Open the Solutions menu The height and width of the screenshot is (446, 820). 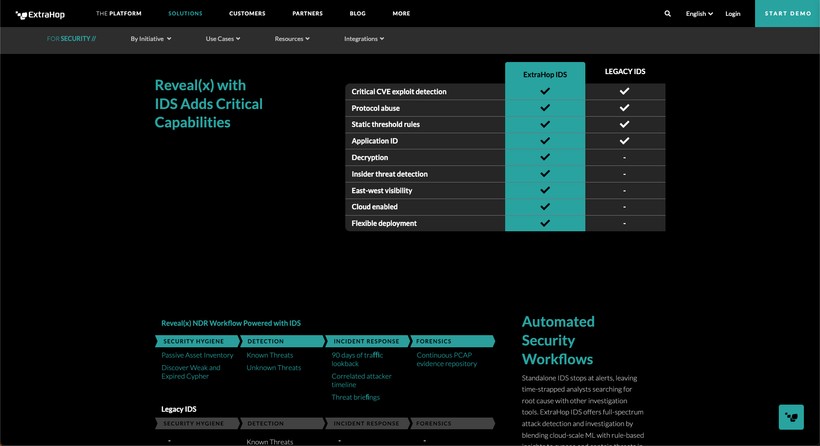tap(185, 14)
